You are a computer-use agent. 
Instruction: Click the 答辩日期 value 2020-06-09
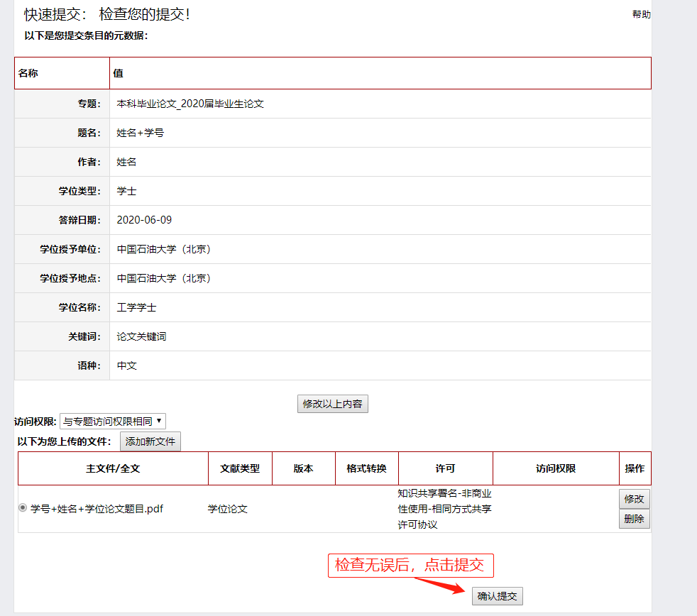click(144, 220)
